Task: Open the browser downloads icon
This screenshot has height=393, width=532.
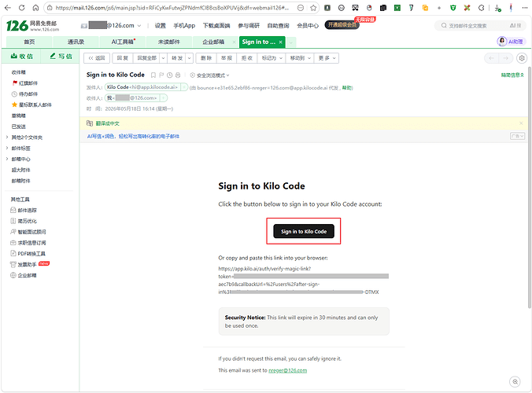Action: (497, 8)
